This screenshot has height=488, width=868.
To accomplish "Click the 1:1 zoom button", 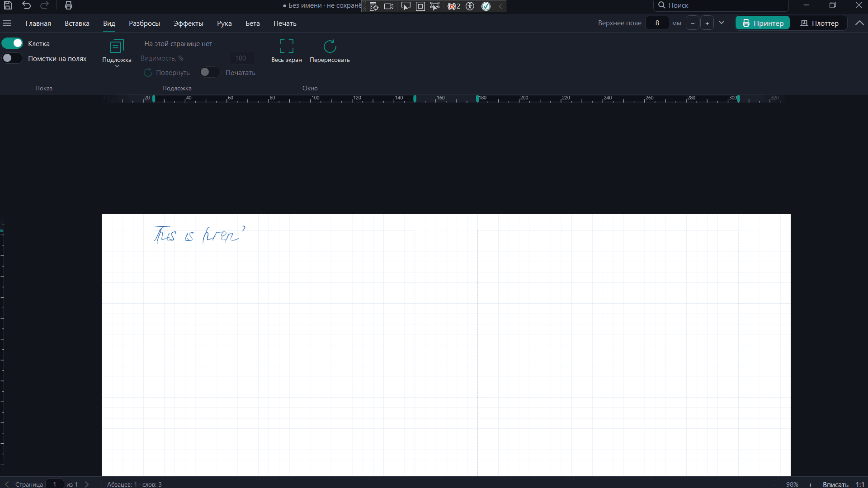I will coord(860,484).
